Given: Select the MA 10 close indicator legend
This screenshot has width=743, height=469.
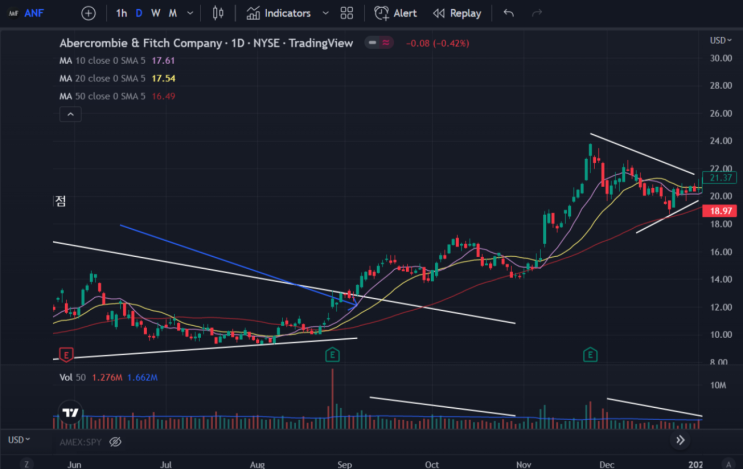Looking at the screenshot, I should (x=117, y=61).
